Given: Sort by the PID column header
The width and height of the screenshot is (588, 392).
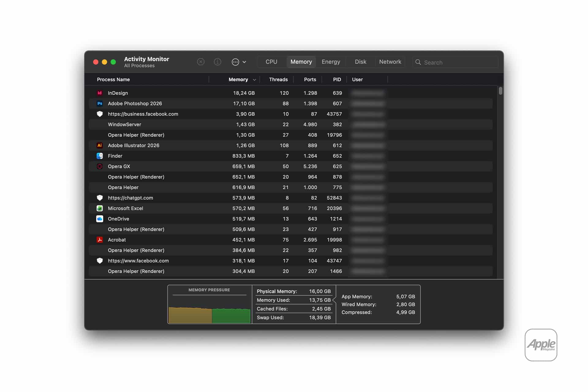Looking at the screenshot, I should point(337,80).
